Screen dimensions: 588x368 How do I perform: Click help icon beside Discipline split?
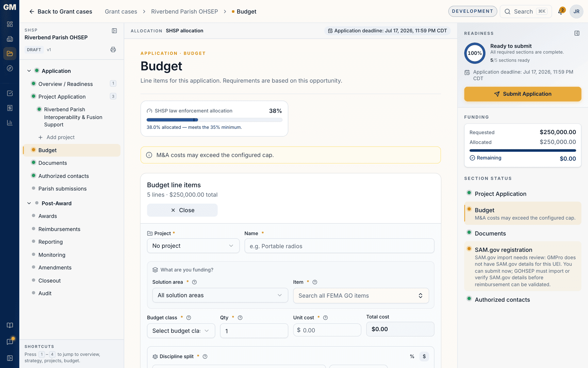click(205, 357)
